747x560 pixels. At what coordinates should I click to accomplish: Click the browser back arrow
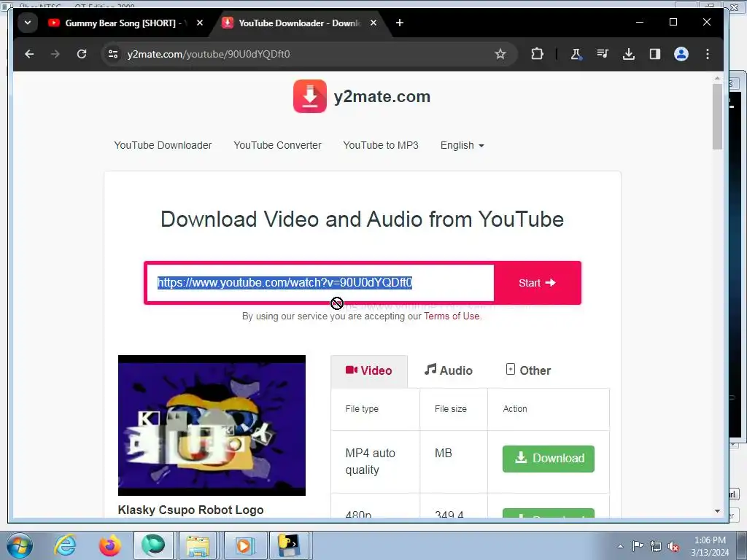29,54
